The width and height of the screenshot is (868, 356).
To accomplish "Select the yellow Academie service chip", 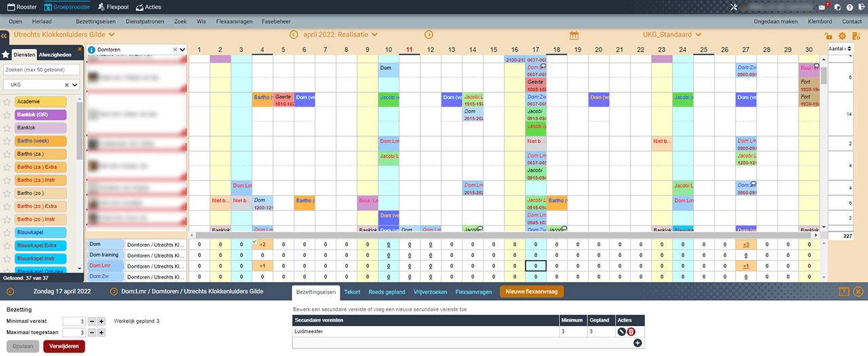I will [x=40, y=102].
